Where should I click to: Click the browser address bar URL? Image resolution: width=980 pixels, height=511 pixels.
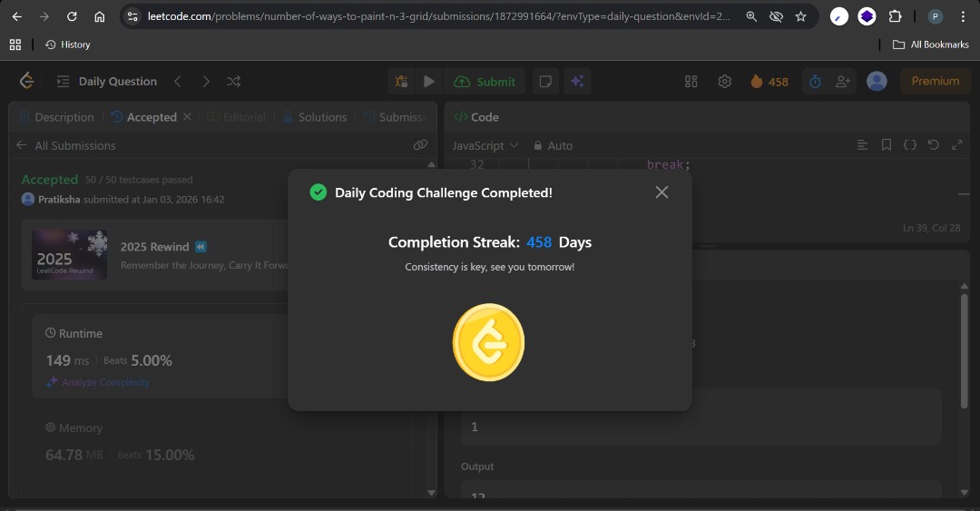click(x=439, y=16)
